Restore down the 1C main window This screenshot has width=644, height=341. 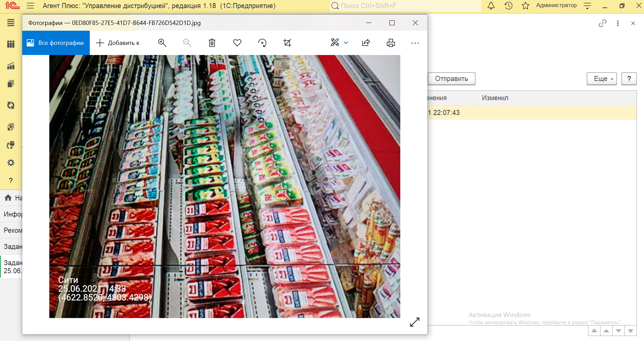pyautogui.click(x=622, y=6)
